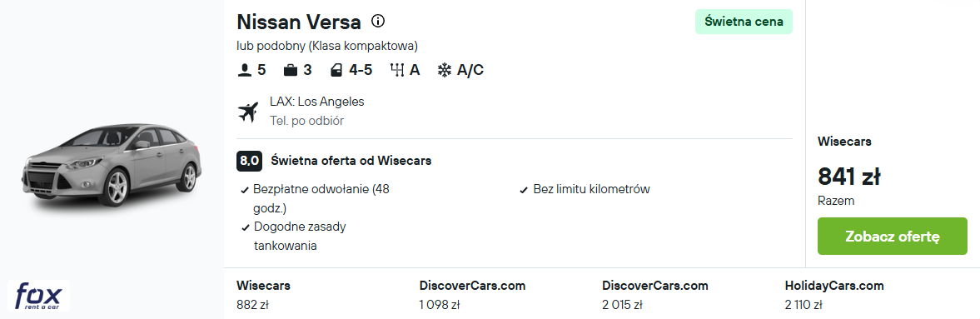Click the luggage bag icon
Viewport: 980px width, 319px height.
tap(290, 70)
